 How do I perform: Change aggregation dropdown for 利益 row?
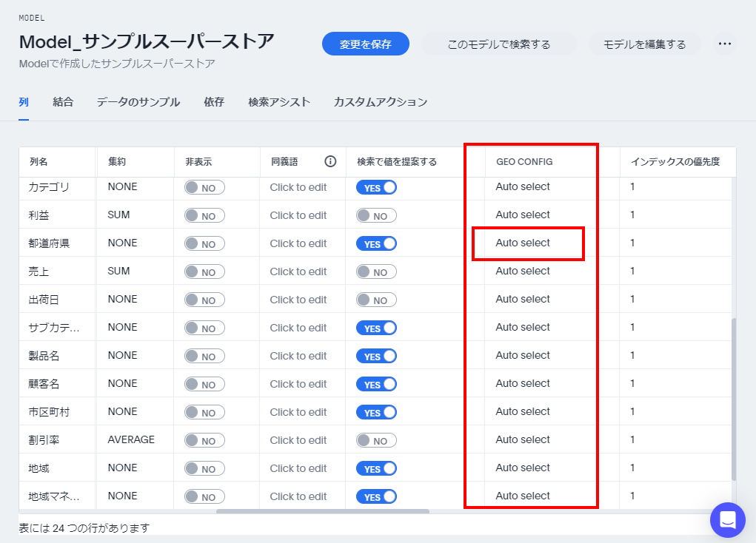118,215
